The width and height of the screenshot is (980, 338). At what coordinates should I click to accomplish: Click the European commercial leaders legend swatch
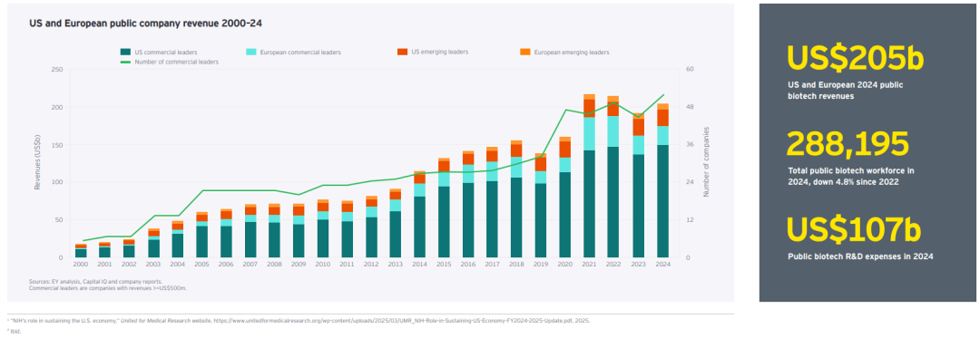point(252,53)
